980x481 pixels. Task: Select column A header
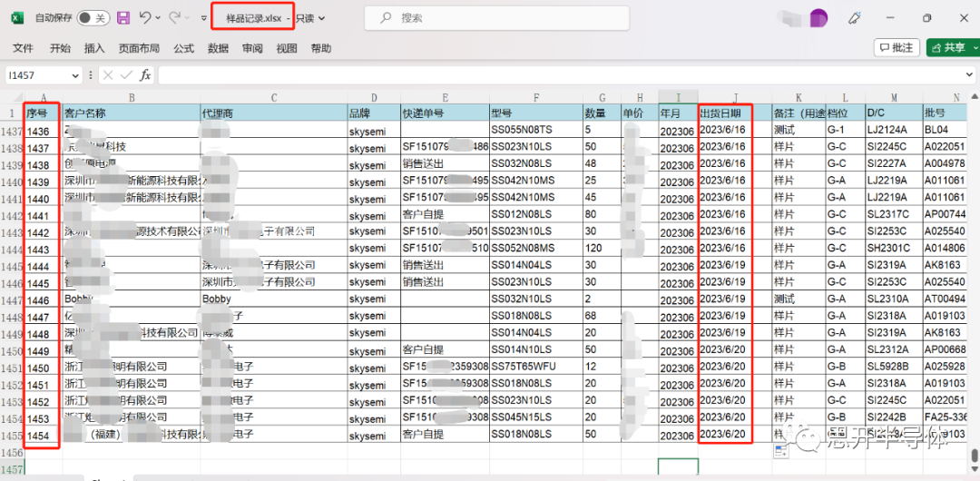click(x=44, y=97)
